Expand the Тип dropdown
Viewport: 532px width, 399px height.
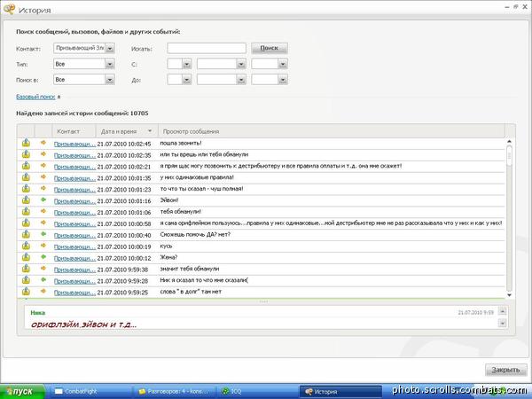(x=110, y=64)
